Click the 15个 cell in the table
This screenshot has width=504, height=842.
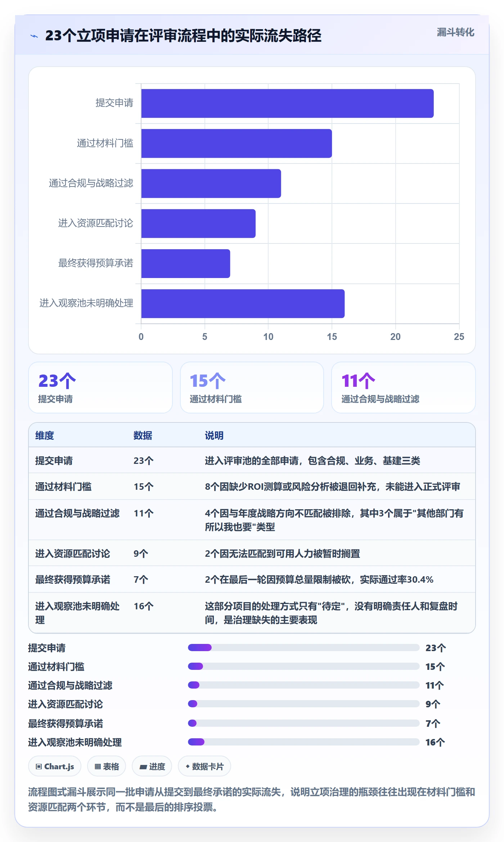144,487
